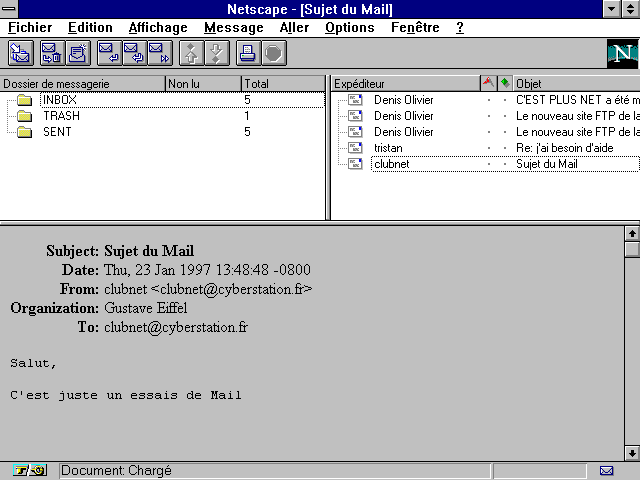This screenshot has width=640, height=480.
Task: Click the security key status bar icon
Action: tap(29, 471)
